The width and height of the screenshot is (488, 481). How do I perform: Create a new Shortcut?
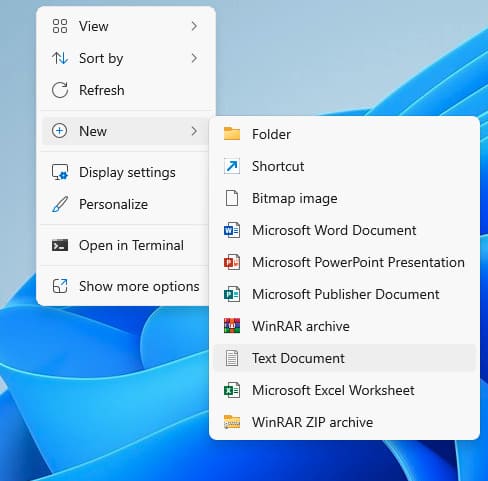[345, 166]
